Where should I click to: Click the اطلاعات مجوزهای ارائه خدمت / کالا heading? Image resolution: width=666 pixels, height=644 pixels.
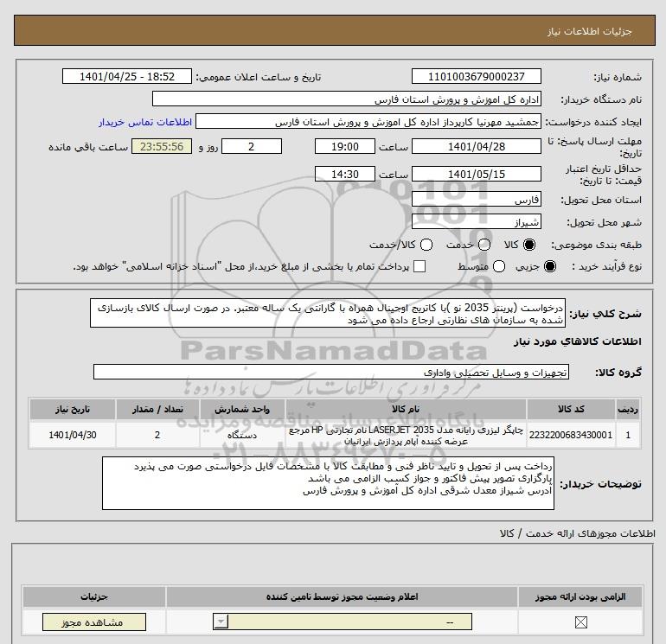577,533
